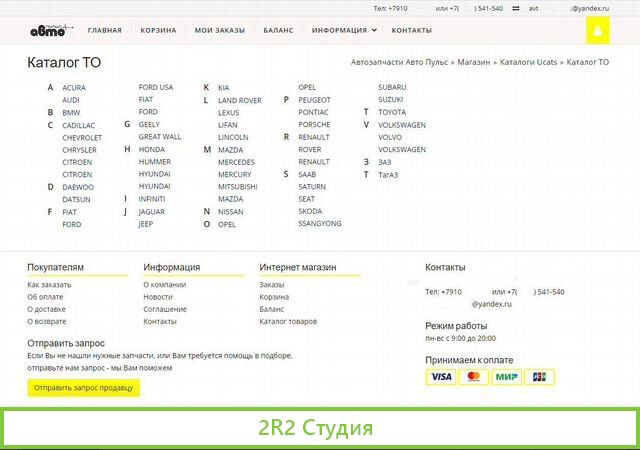Click the 2R2 Студия green banner
Viewport: 640px width, 450px height.
pos(320,428)
